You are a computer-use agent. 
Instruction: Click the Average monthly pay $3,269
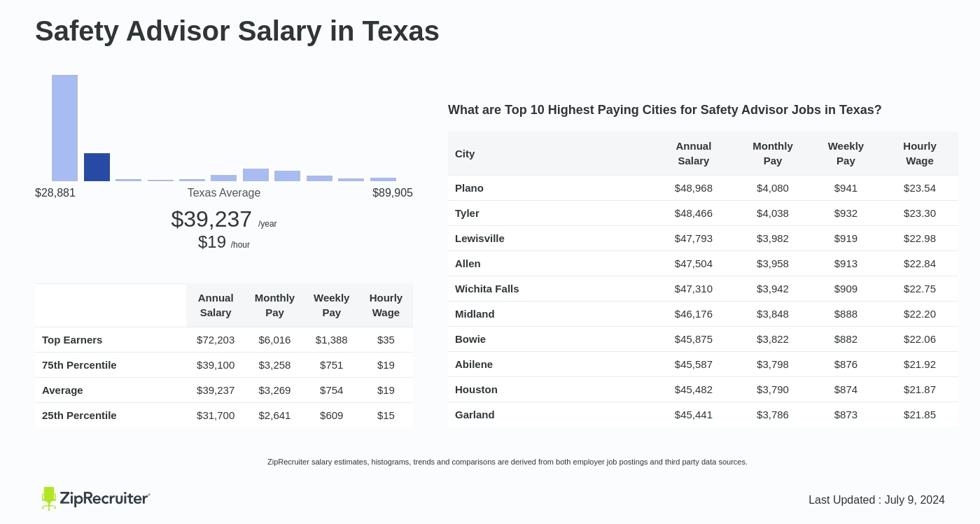point(274,390)
